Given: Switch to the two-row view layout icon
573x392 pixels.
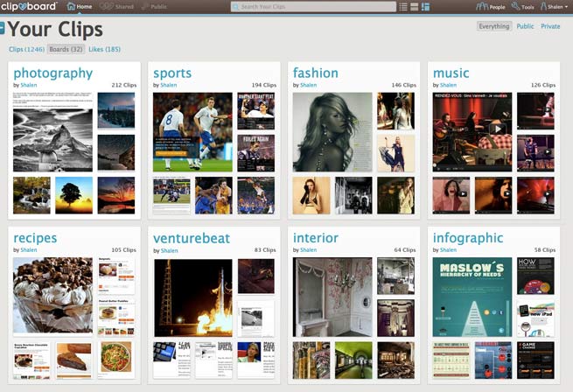Looking at the screenshot, I should pos(414,7).
